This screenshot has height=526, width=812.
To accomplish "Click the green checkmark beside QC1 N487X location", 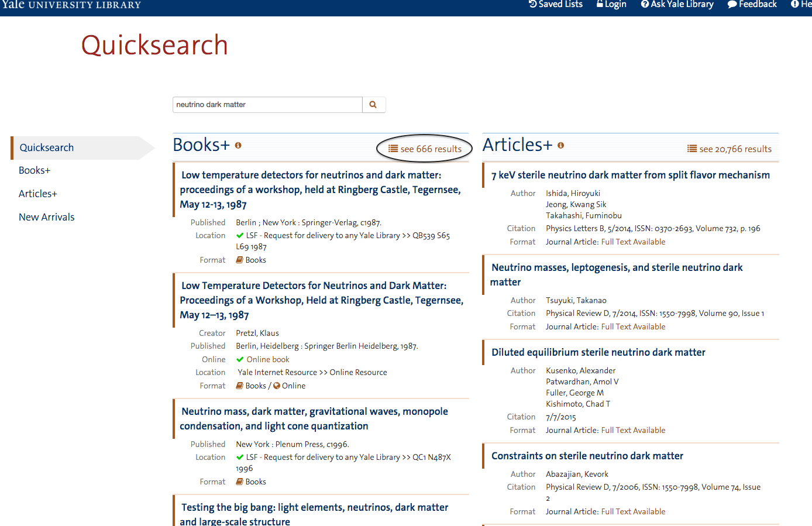I will tap(240, 457).
